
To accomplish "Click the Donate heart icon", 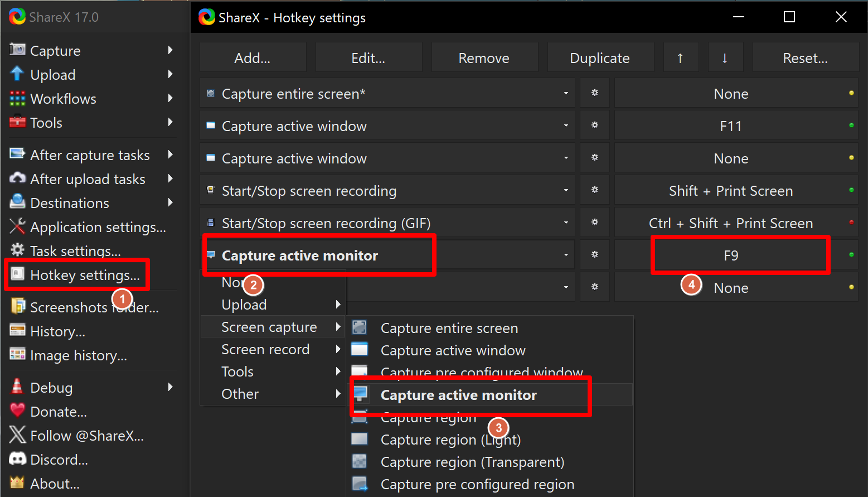I will 17,411.
